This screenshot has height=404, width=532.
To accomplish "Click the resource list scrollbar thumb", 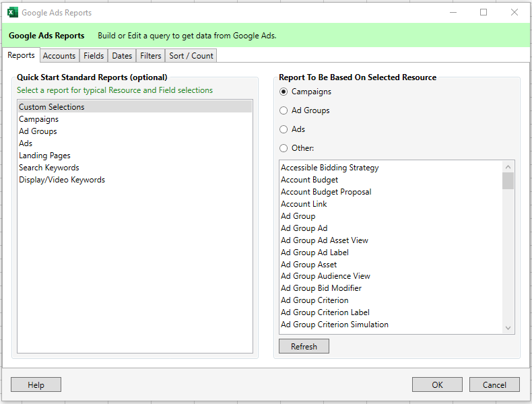I will (508, 181).
